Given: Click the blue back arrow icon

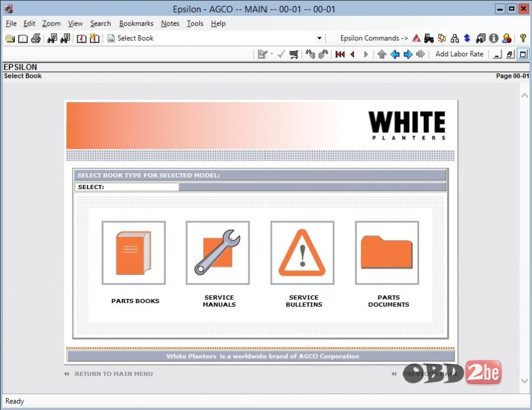Looking at the screenshot, I should tap(395, 54).
